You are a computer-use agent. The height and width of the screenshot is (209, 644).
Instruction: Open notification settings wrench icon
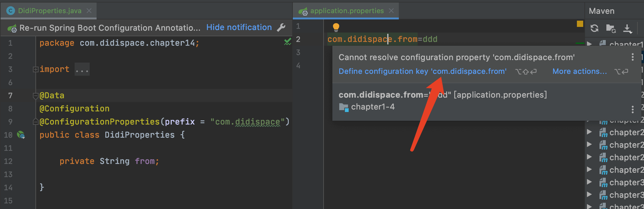pyautogui.click(x=281, y=28)
